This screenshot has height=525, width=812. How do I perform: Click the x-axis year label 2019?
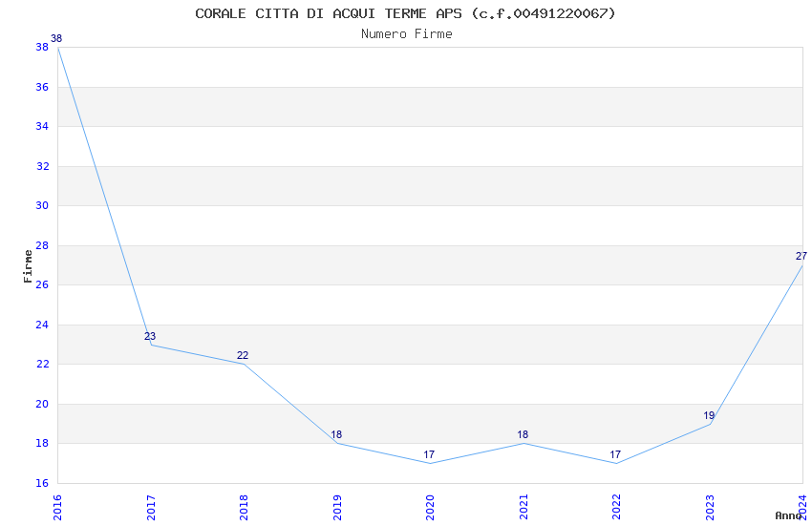point(337,508)
